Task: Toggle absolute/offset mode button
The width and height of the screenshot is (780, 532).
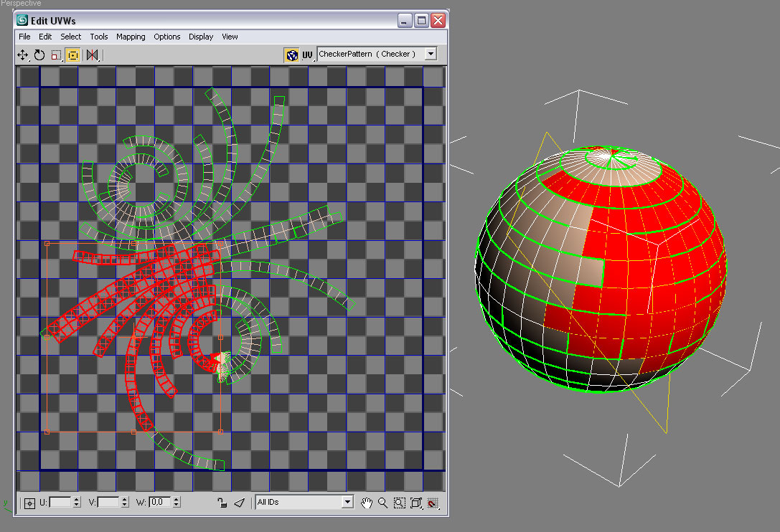Action: [29, 503]
